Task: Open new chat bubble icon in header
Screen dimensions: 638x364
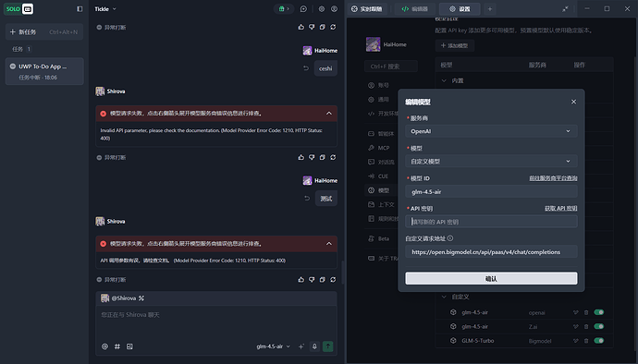Action: (303, 9)
